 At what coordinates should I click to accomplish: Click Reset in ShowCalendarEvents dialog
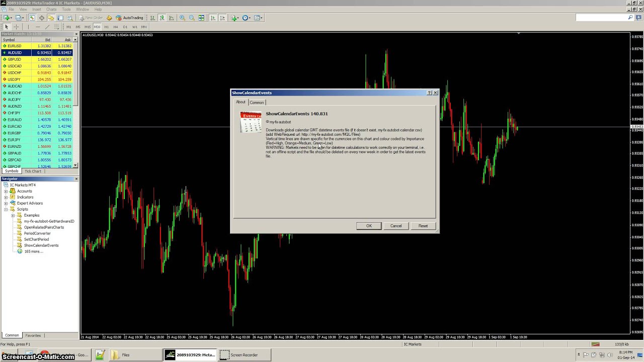[423, 226]
